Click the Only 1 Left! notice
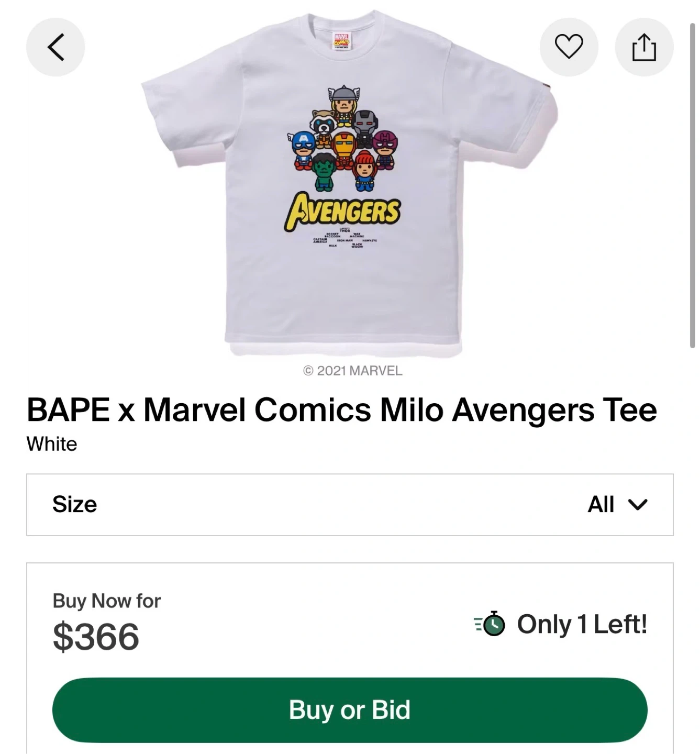Screen dimensions: 700x754 [582, 624]
